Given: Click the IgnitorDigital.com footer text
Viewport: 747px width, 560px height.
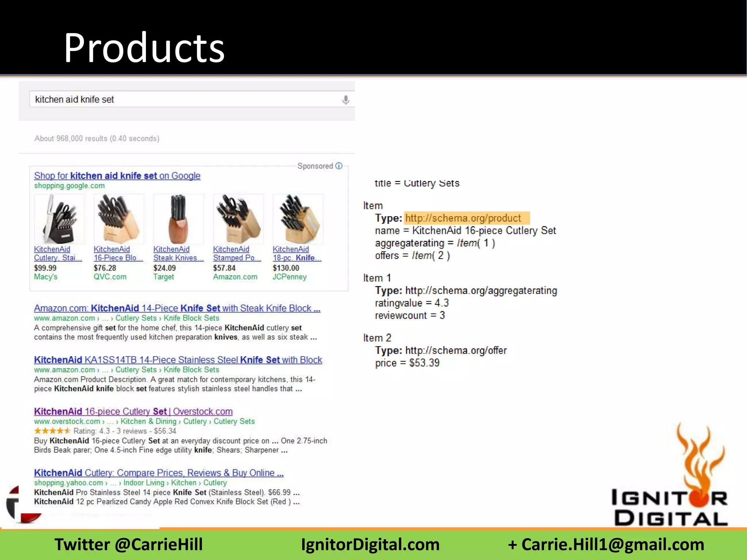Looking at the screenshot, I should [x=370, y=544].
